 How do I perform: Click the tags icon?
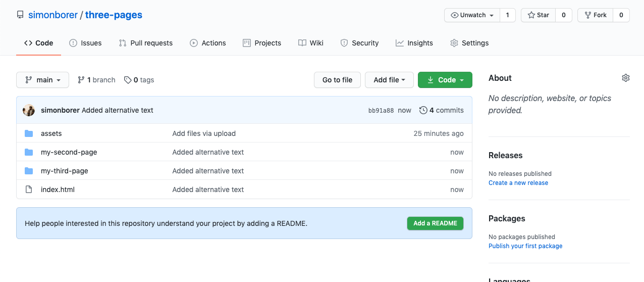click(128, 80)
